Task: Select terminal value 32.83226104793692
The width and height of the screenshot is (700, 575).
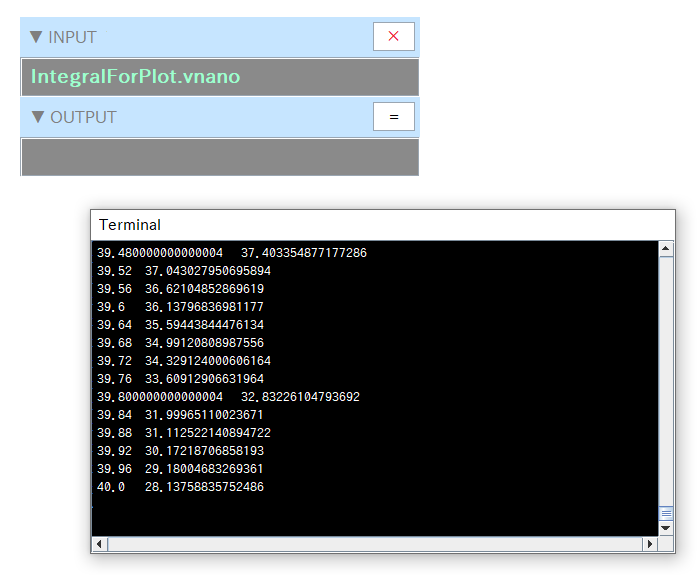Action: click(300, 397)
